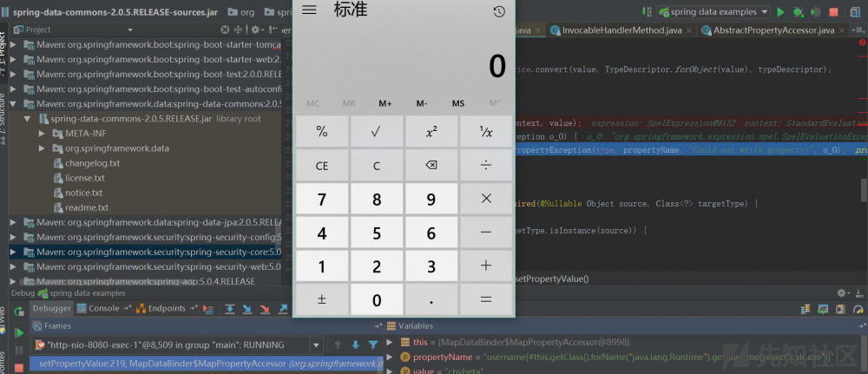The height and width of the screenshot is (374, 868).
Task: Click the project structure icon in top toolbar
Action: [857, 11]
